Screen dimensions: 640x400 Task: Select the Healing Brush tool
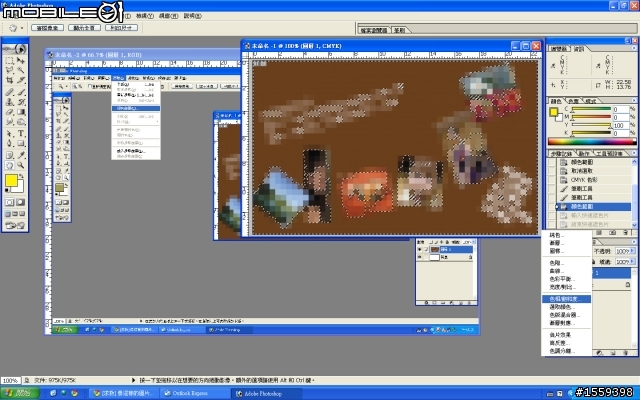click(x=9, y=92)
